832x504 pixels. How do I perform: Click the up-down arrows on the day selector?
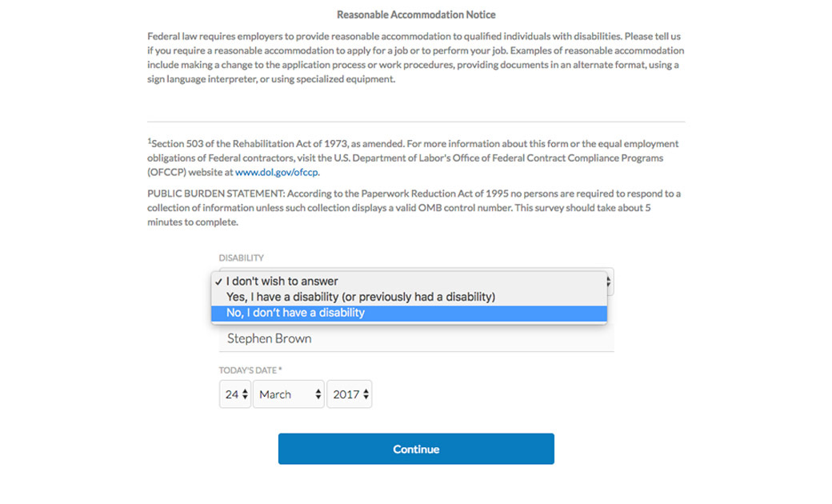[245, 394]
